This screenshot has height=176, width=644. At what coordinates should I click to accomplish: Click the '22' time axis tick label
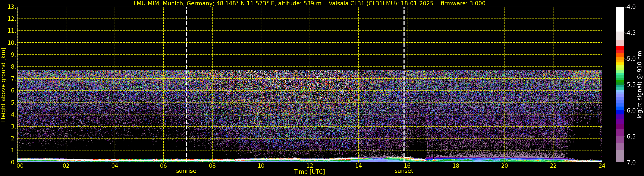[553, 166]
